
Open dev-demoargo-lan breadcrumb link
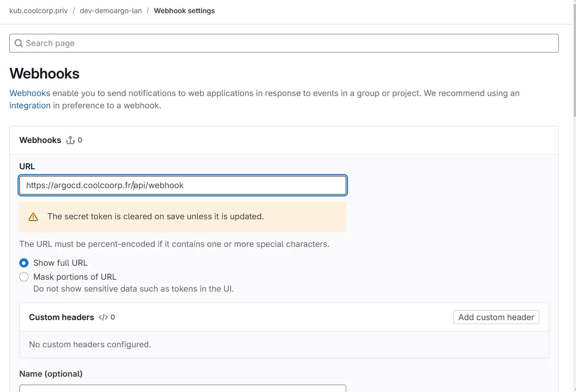tap(111, 11)
